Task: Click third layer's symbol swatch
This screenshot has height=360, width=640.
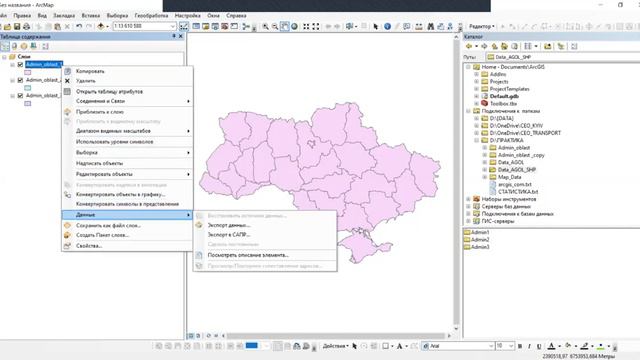Action: tap(28, 104)
